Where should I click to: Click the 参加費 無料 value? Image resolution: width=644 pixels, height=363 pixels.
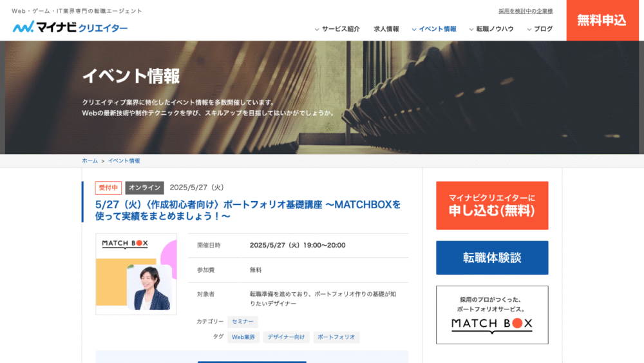click(256, 270)
